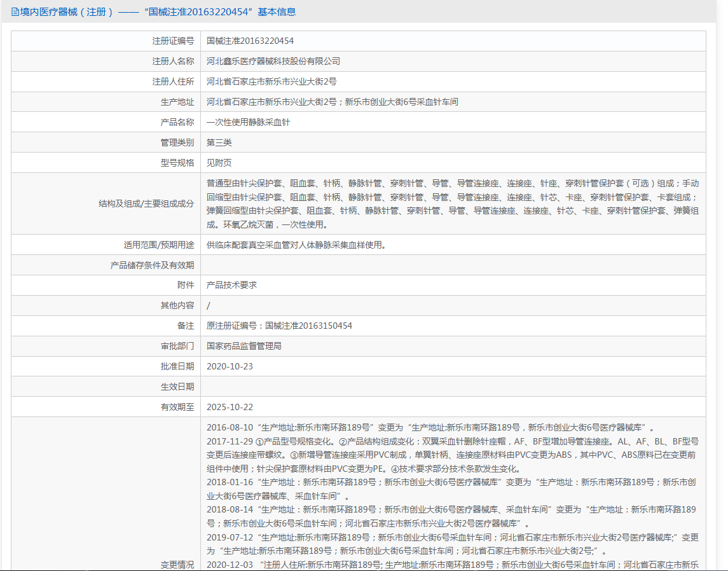Image resolution: width=728 pixels, height=571 pixels.
Task: Select the text 供临床配套真空采血管对人体静脉采集血样使用
Action: pos(296,245)
